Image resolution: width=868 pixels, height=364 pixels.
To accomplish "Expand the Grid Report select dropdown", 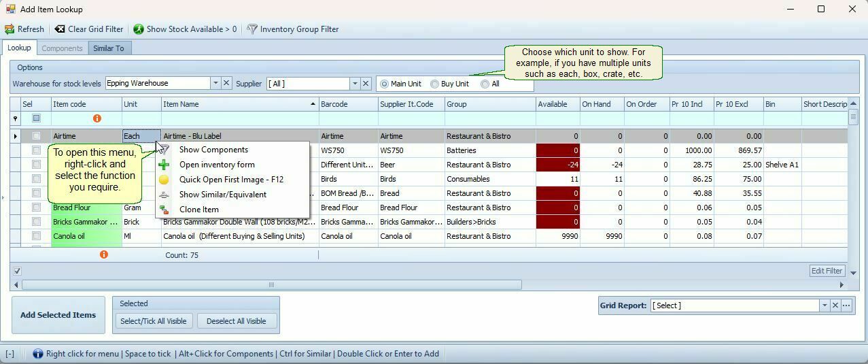I will [x=824, y=305].
